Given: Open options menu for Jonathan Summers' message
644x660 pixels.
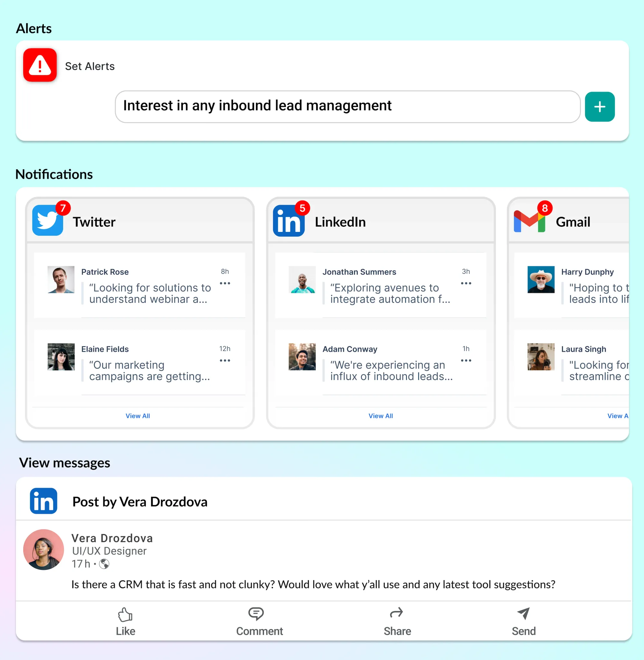Looking at the screenshot, I should (x=466, y=283).
